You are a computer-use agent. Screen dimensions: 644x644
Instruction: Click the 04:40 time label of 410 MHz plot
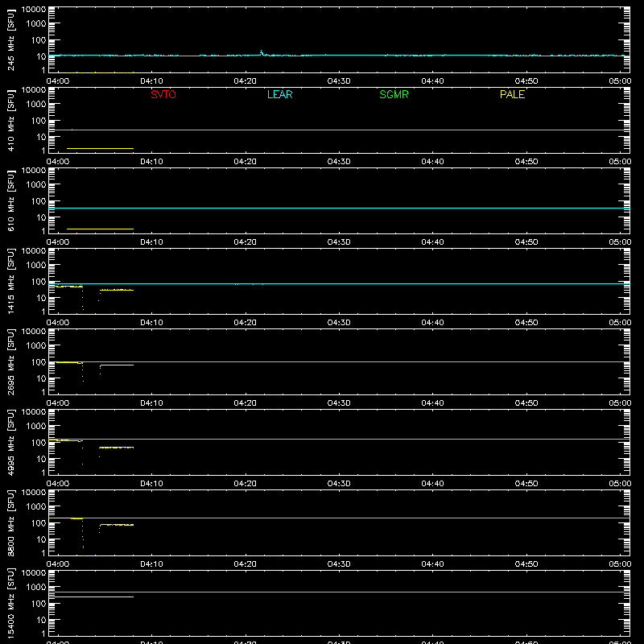pyautogui.click(x=432, y=162)
